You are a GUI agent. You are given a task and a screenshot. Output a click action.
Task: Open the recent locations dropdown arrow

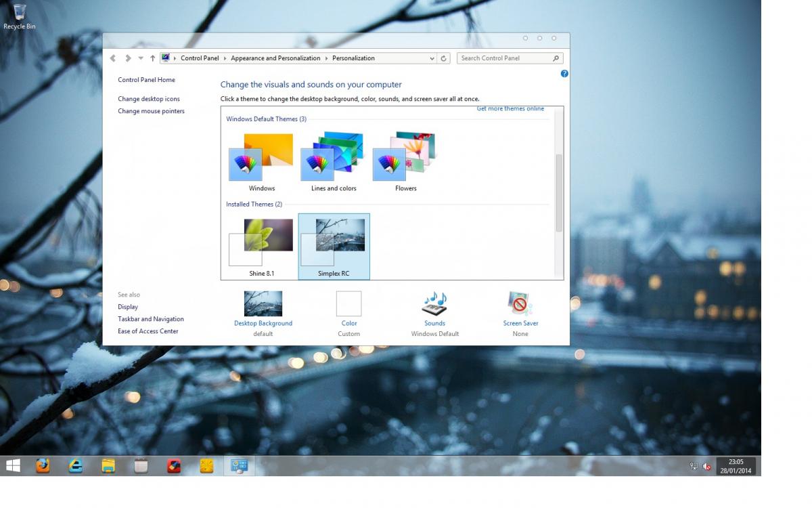coord(141,58)
